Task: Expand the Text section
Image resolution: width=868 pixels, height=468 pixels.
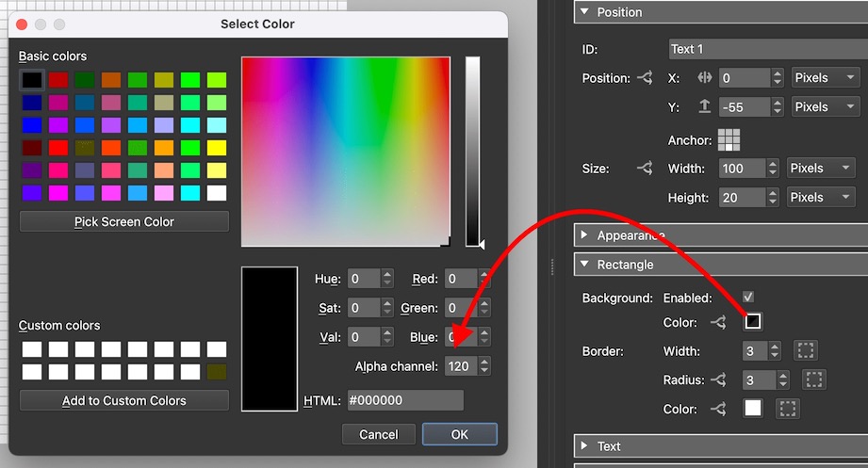Action: [x=585, y=446]
